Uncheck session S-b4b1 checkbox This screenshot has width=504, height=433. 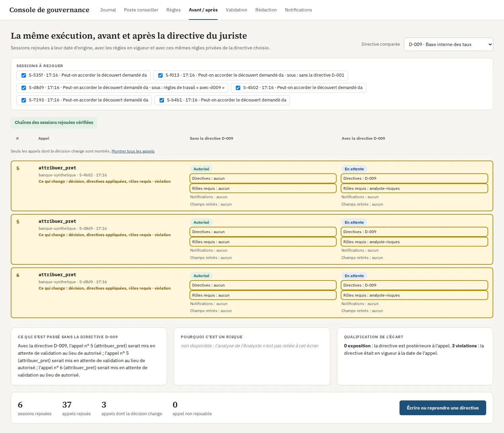tap(162, 100)
